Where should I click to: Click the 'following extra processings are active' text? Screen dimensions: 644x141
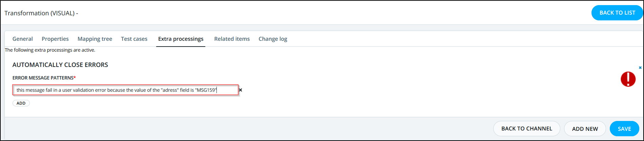[x=50, y=50]
